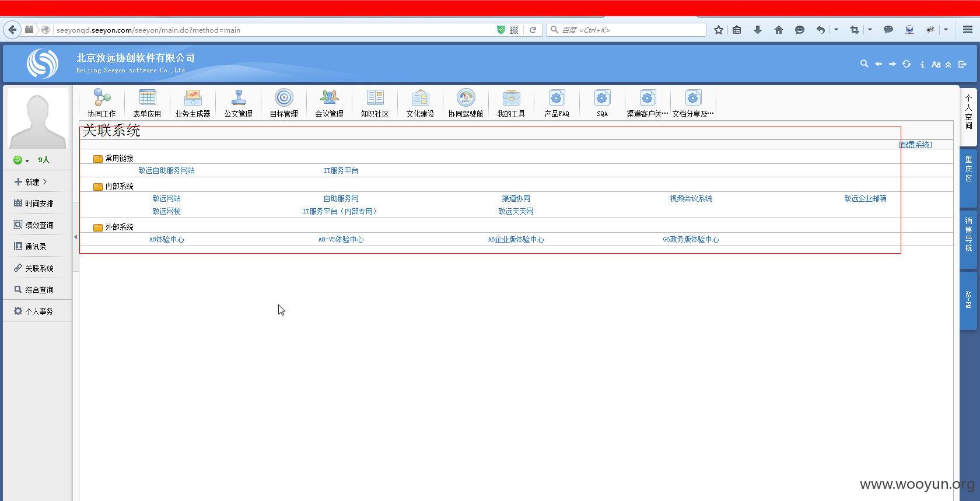
Task: Open the 致远企业邮箱 link
Action: (865, 198)
